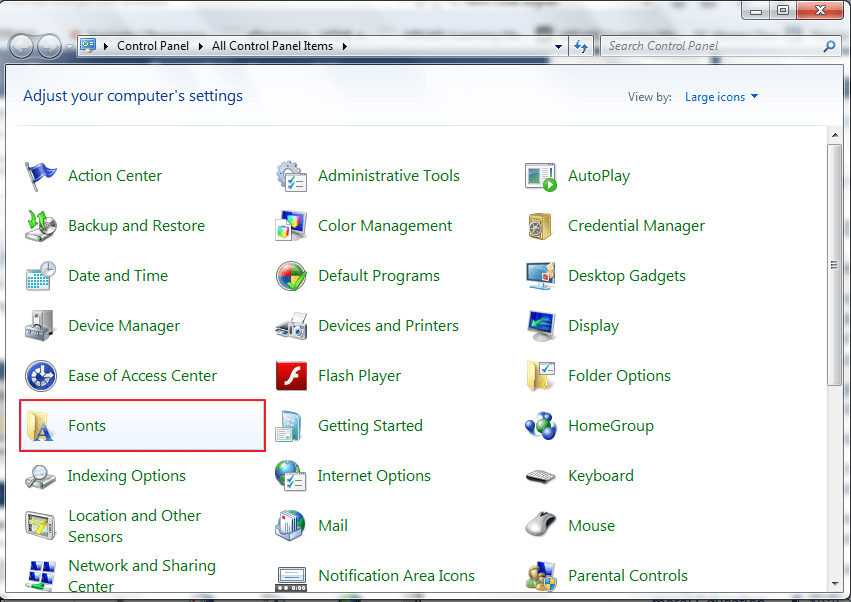Click the Mouse icon
851x602 pixels.
541,525
